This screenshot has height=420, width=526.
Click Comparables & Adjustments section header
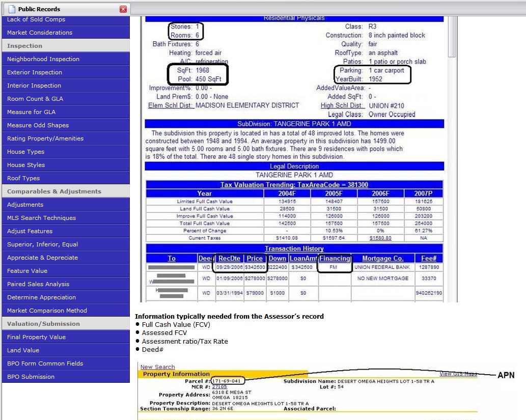66,191
